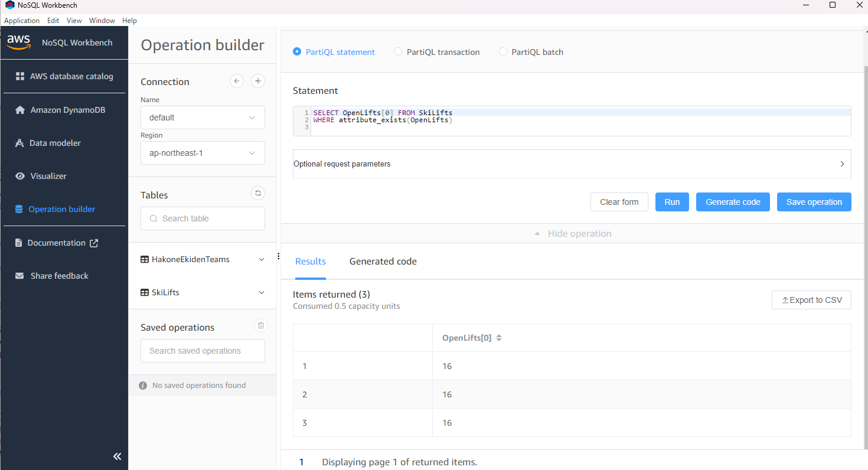
Task: Collapse the left sidebar
Action: (117, 456)
